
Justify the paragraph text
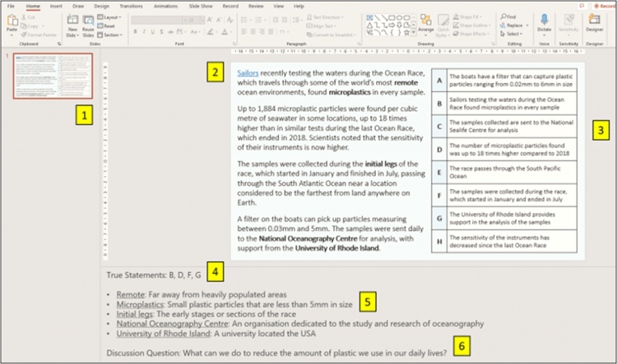[271, 32]
